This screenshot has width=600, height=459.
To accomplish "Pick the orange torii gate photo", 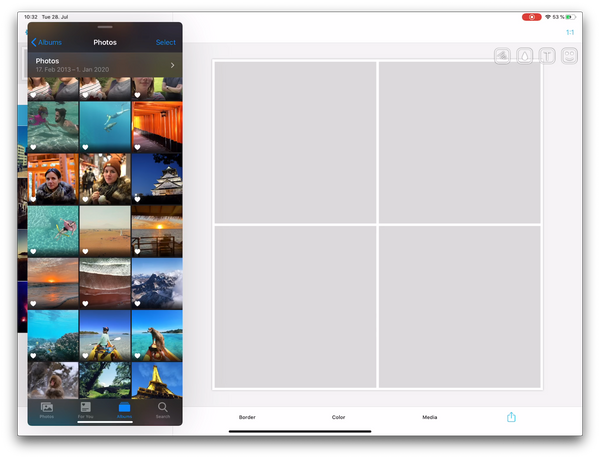I will (x=157, y=126).
